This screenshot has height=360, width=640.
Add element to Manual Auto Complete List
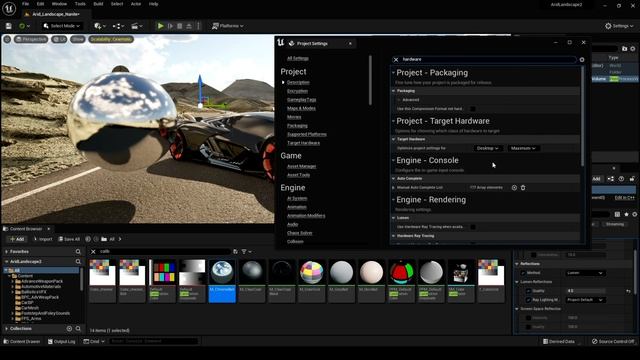514,188
